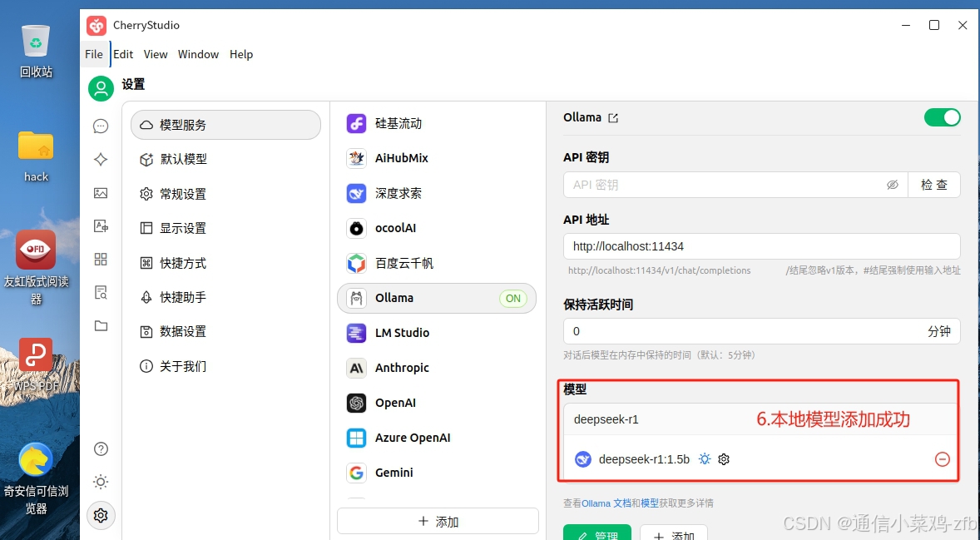Click settings gear beside deepseek-r1:1.5b
The width and height of the screenshot is (980, 540).
pos(724,459)
